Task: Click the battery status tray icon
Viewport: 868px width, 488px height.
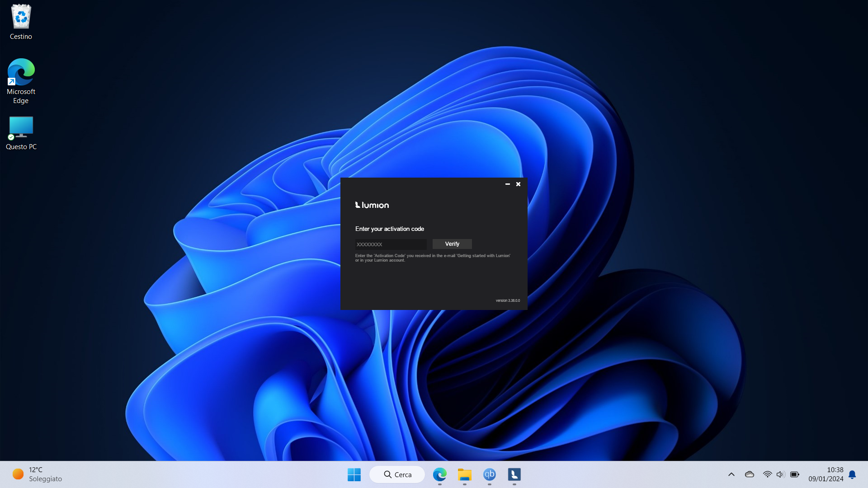Action: 795,474
